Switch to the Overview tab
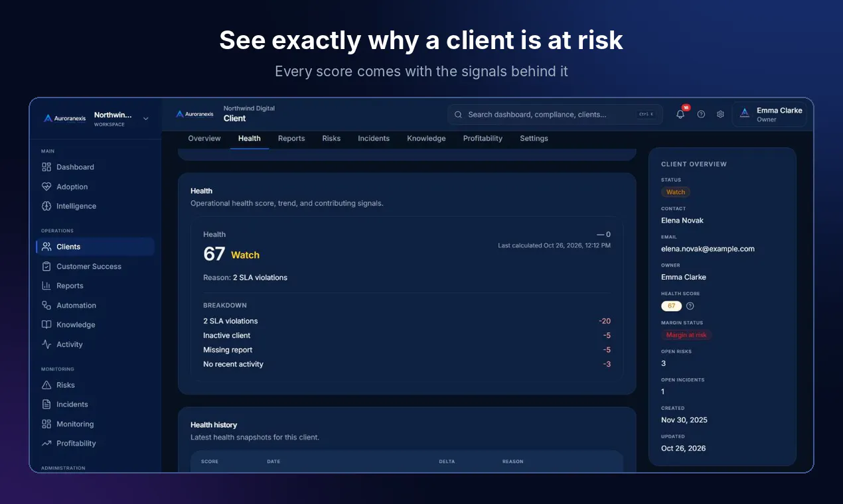843x504 pixels. coord(204,139)
